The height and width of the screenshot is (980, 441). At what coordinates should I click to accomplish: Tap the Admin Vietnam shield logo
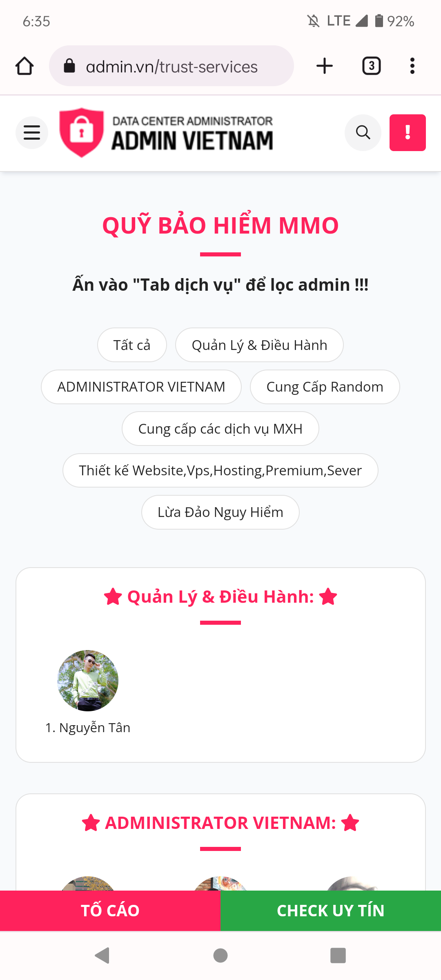(82, 132)
